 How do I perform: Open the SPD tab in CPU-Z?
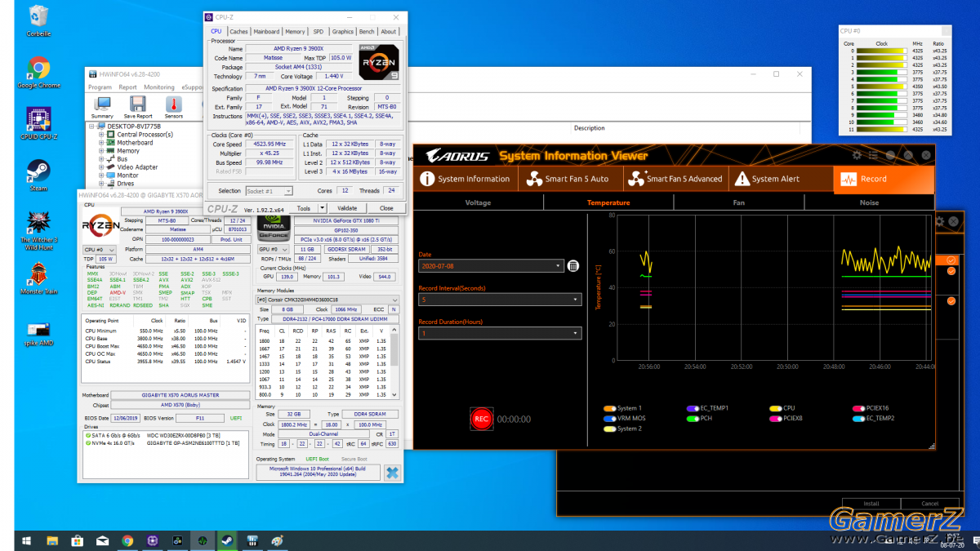pyautogui.click(x=318, y=32)
